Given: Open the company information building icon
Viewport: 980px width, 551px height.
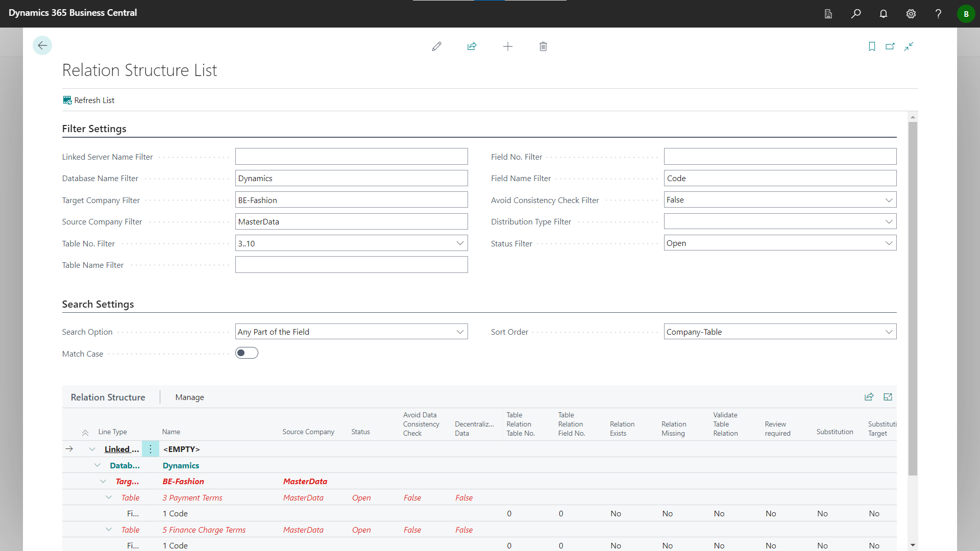Looking at the screenshot, I should pyautogui.click(x=828, y=14).
